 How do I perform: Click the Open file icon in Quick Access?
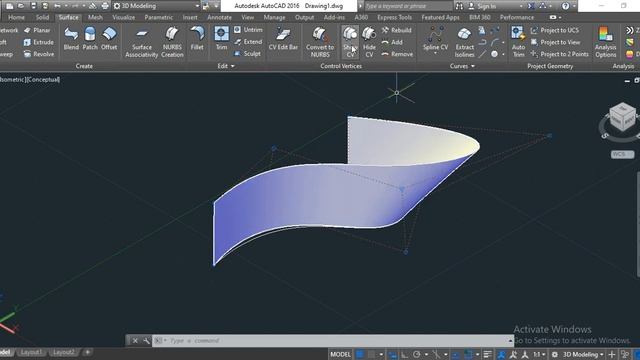tap(21, 6)
